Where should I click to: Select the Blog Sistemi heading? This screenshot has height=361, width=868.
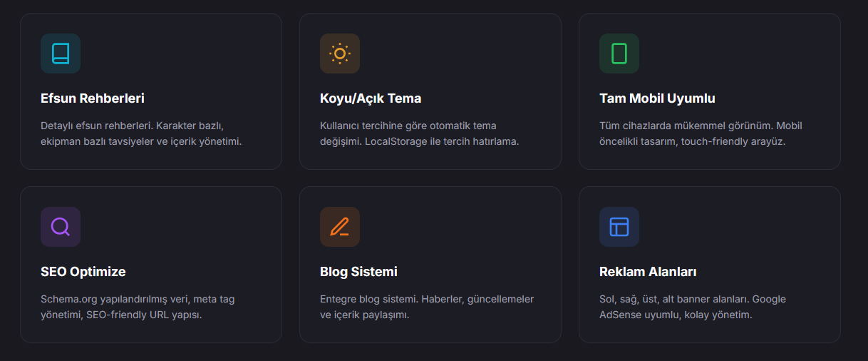[358, 272]
